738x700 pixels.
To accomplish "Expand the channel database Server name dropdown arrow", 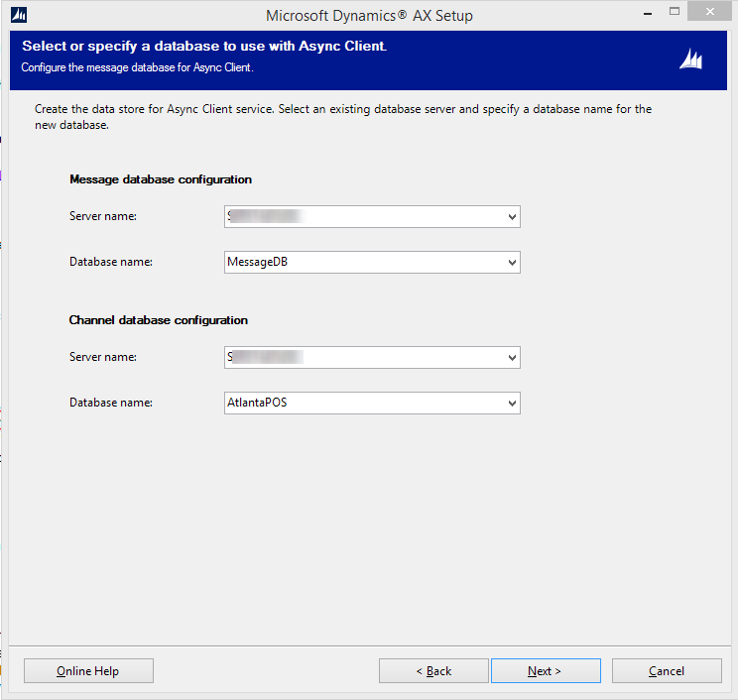I will coord(512,357).
